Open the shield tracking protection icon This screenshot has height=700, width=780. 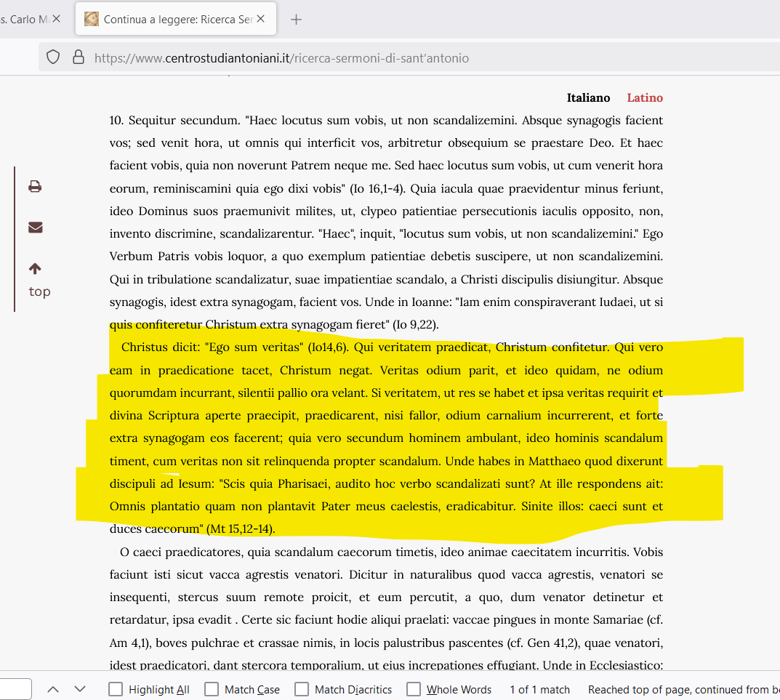(53, 57)
